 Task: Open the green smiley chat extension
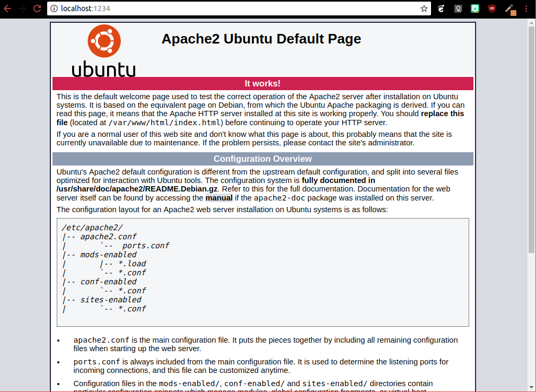pos(475,8)
